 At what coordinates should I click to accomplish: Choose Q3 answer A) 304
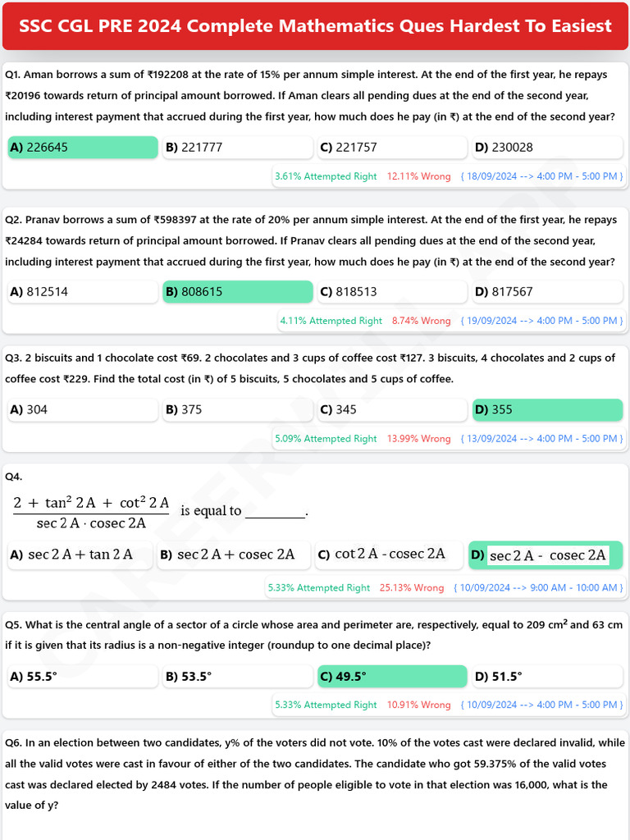point(82,410)
